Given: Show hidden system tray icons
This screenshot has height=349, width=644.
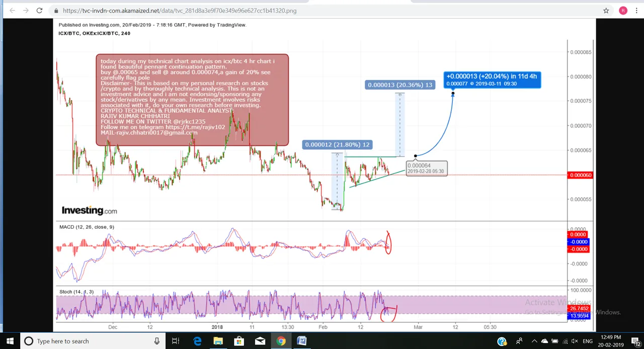Looking at the screenshot, I should coord(534,341).
